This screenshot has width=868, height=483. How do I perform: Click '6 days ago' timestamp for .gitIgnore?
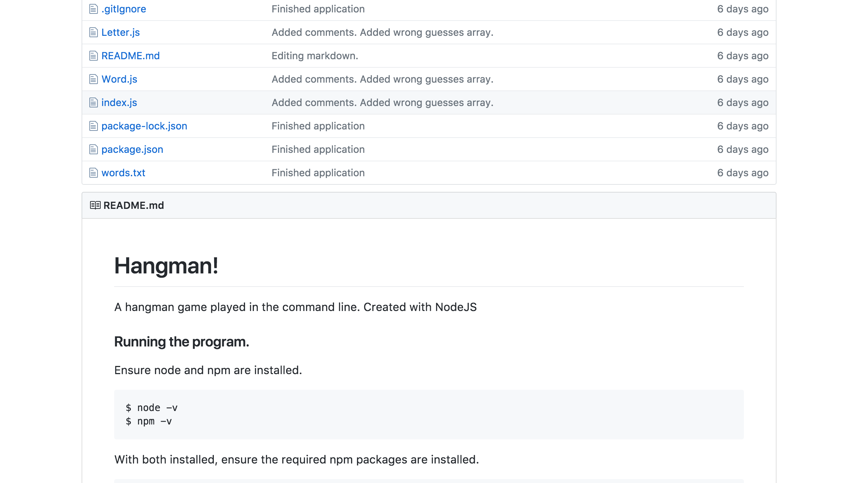743,9
